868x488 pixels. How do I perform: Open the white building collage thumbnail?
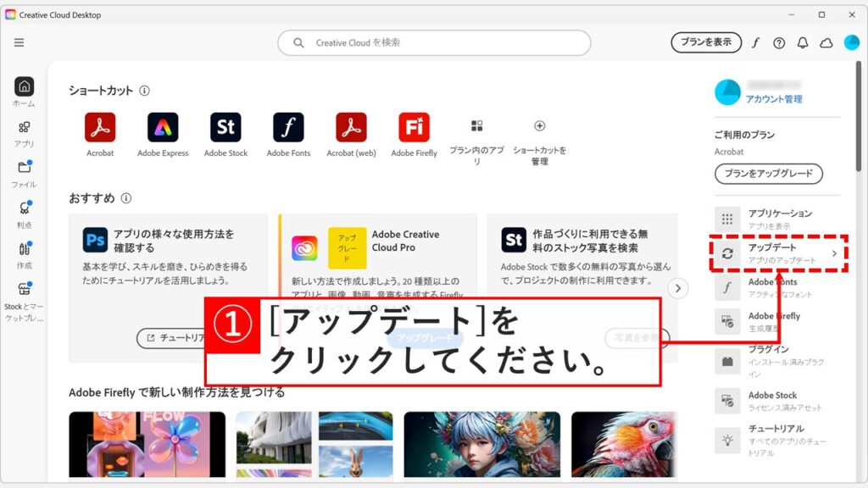[314, 444]
